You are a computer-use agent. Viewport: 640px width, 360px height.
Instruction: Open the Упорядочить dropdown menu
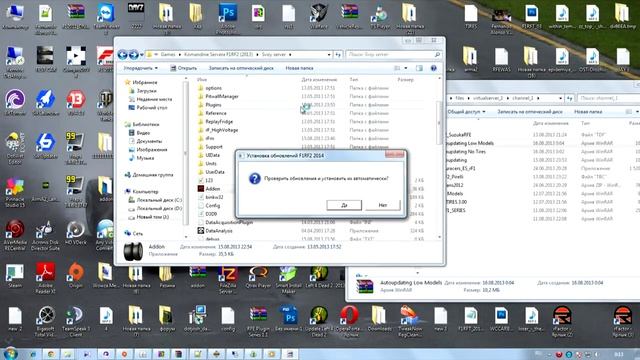(140, 68)
